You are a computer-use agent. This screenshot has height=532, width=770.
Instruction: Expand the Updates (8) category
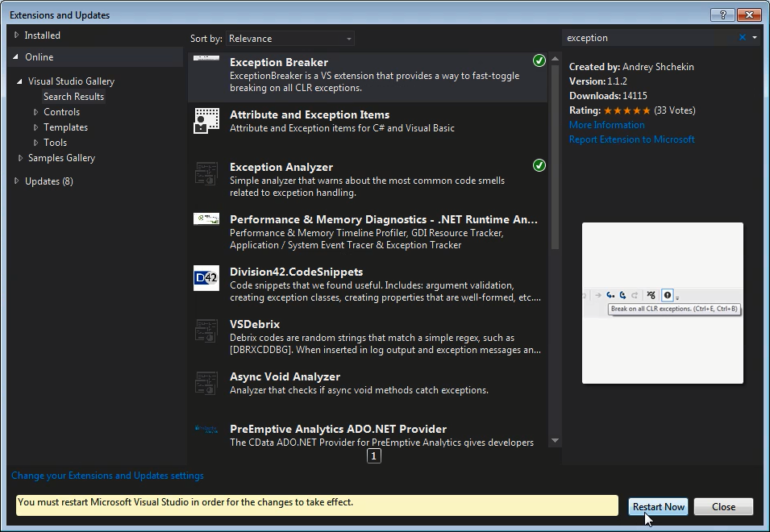point(16,181)
